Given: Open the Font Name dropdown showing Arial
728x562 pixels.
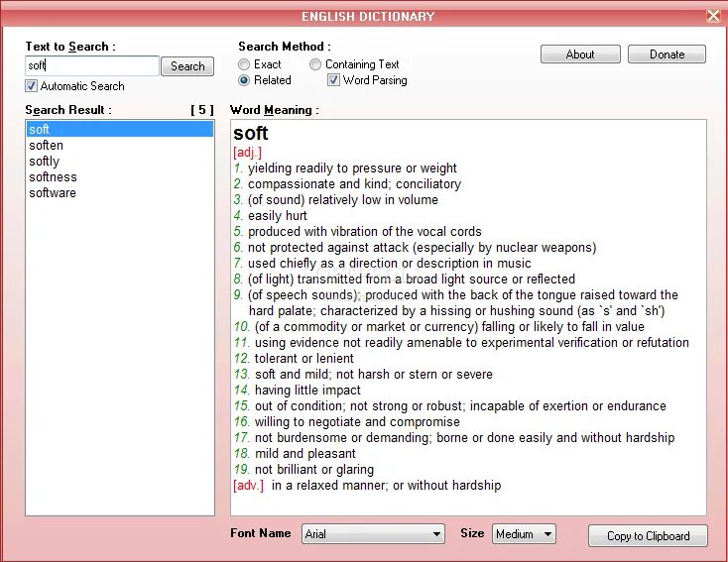Looking at the screenshot, I should pos(373,534).
